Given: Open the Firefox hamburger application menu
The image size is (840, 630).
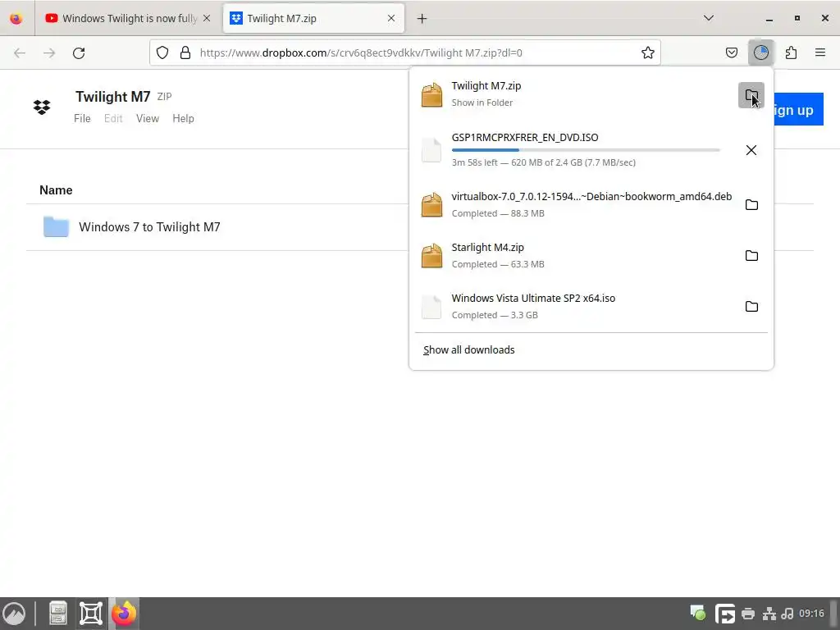Looking at the screenshot, I should click(x=820, y=52).
